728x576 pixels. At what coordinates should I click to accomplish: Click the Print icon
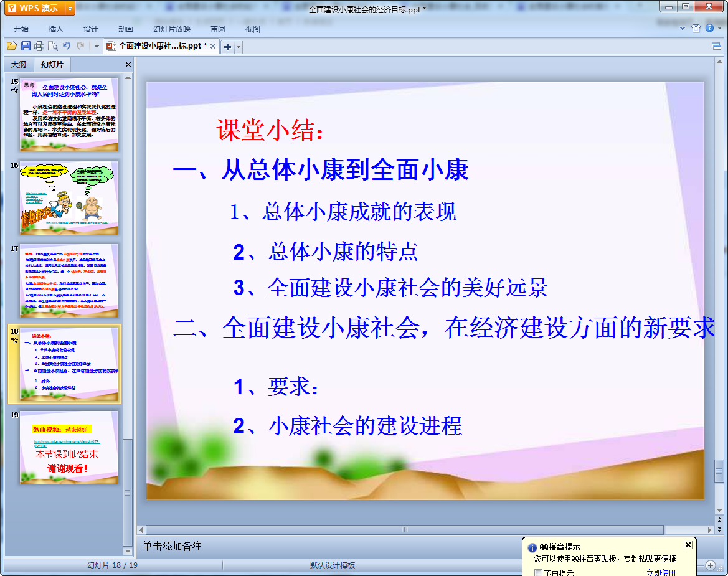point(39,46)
